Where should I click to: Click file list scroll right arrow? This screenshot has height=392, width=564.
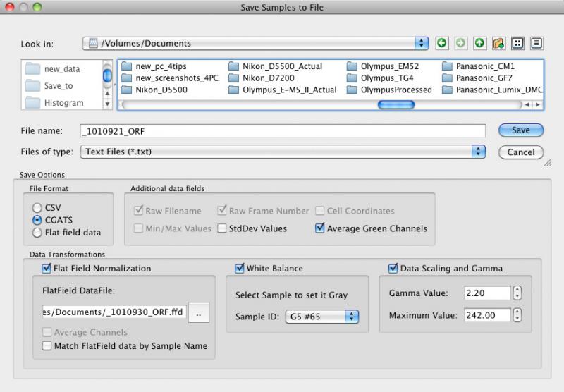point(538,104)
